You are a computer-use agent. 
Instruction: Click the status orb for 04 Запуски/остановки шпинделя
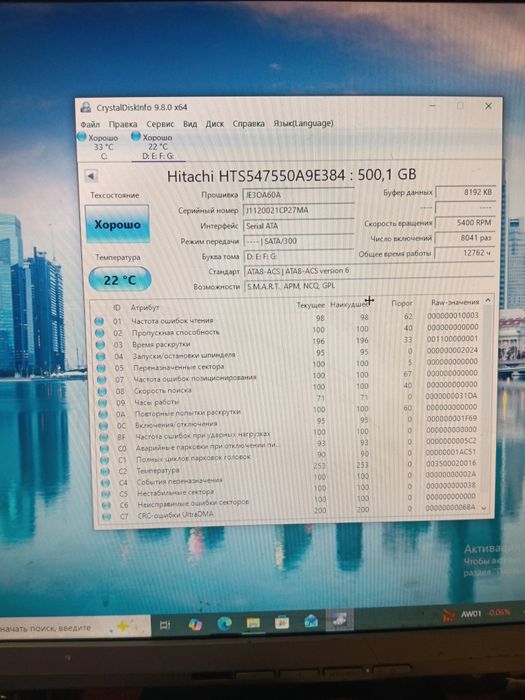point(100,356)
